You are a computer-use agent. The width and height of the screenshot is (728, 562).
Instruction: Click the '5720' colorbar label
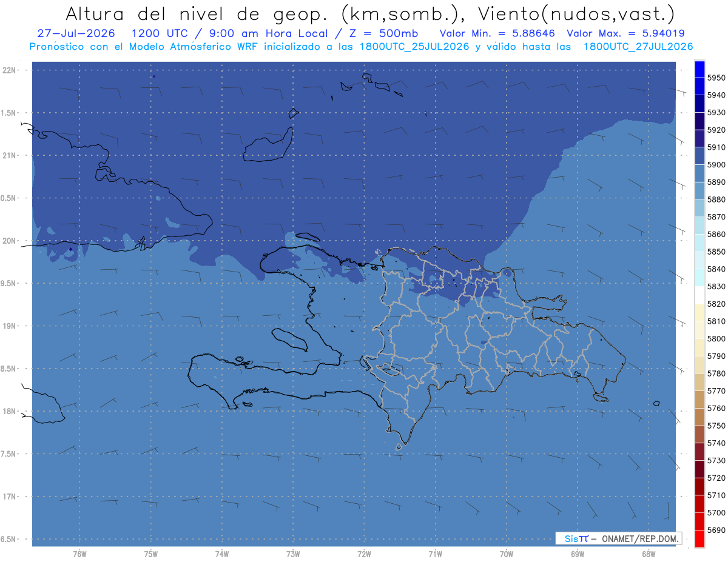[x=716, y=478]
